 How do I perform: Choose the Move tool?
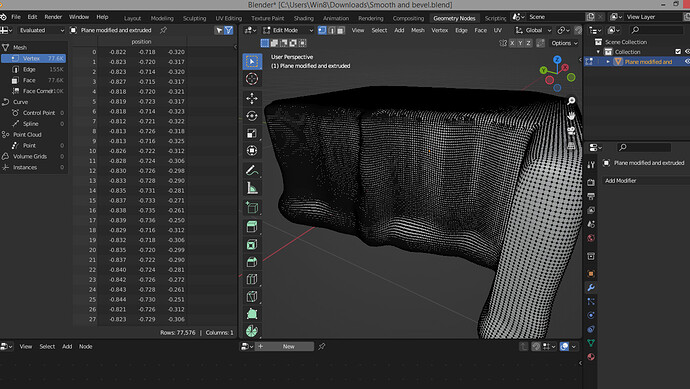252,98
